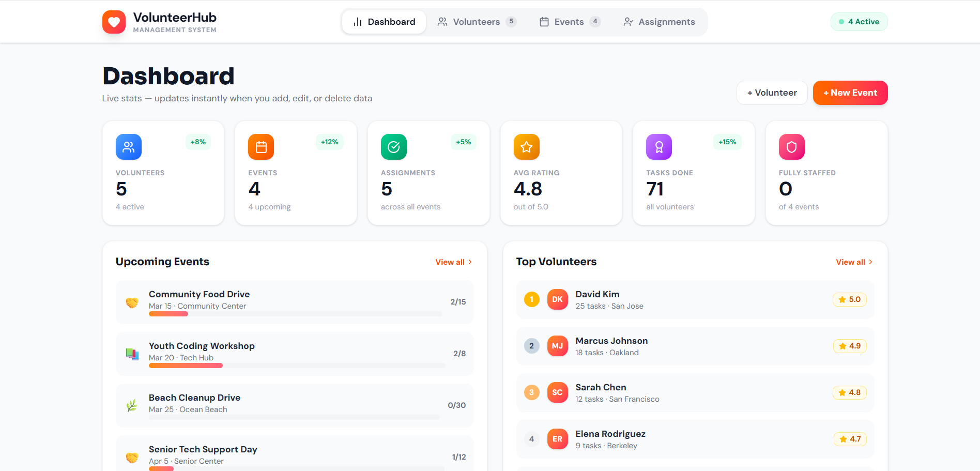The image size is (980, 471).
Task: Click the blue Volunteers stat card icon
Action: pos(128,147)
